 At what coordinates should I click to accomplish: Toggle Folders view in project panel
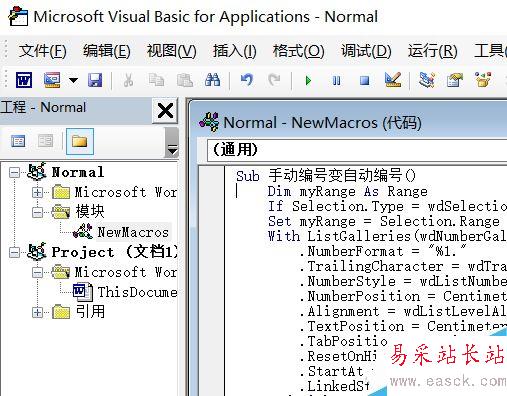point(80,141)
